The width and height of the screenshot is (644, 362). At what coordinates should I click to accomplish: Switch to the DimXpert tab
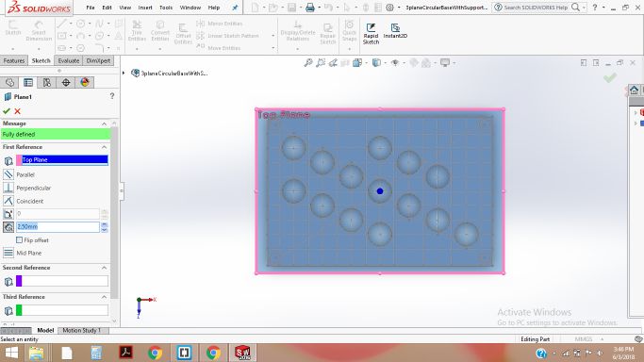(x=98, y=60)
